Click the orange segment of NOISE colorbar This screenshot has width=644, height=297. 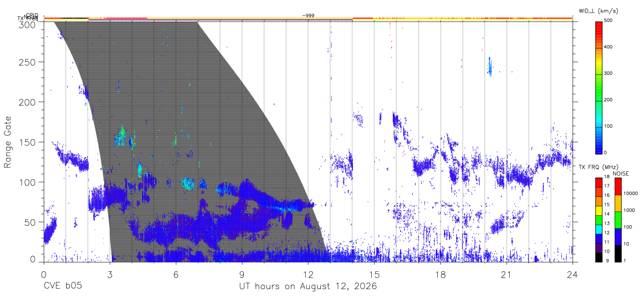pos(617,203)
